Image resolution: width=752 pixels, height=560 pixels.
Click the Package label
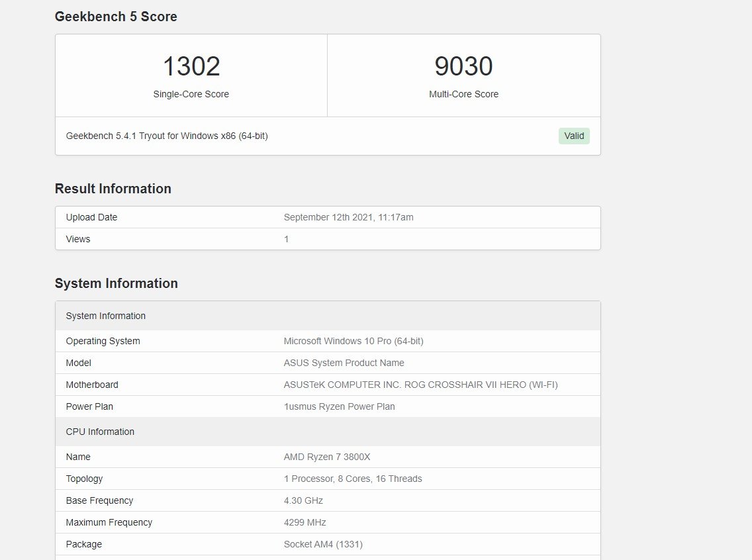point(84,544)
